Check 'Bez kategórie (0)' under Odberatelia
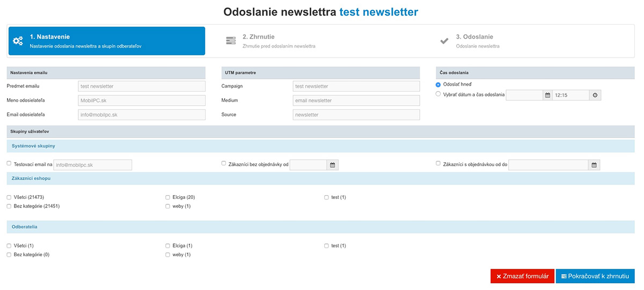 point(9,255)
